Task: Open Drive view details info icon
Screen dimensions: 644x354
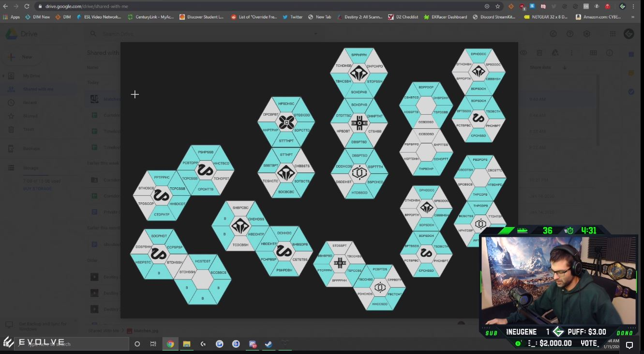Action: [610, 53]
